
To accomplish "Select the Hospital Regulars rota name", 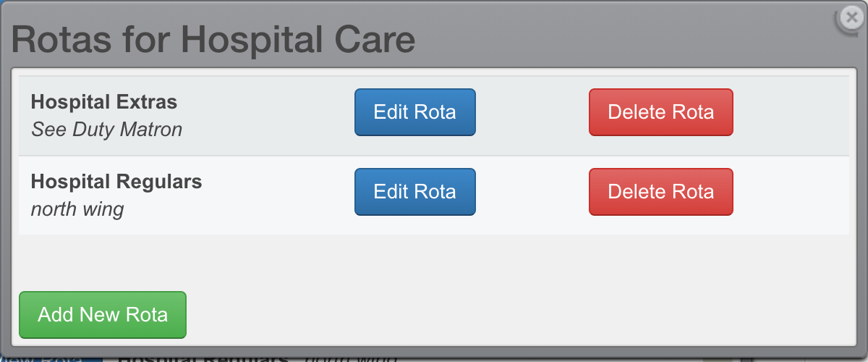I will [116, 181].
